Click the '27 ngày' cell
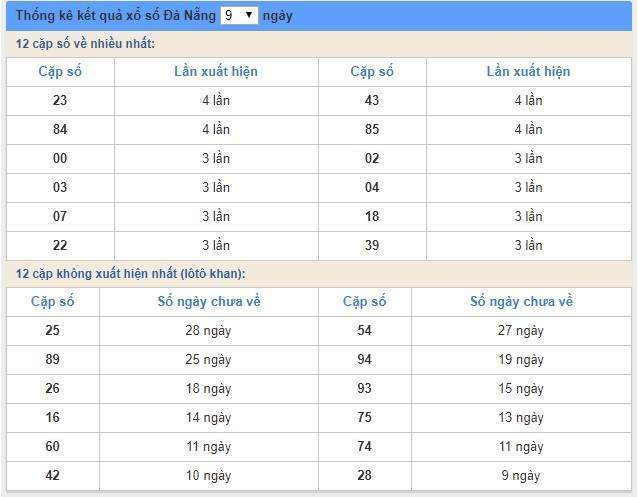Image resolution: width=639 pixels, height=497 pixels. point(521,331)
